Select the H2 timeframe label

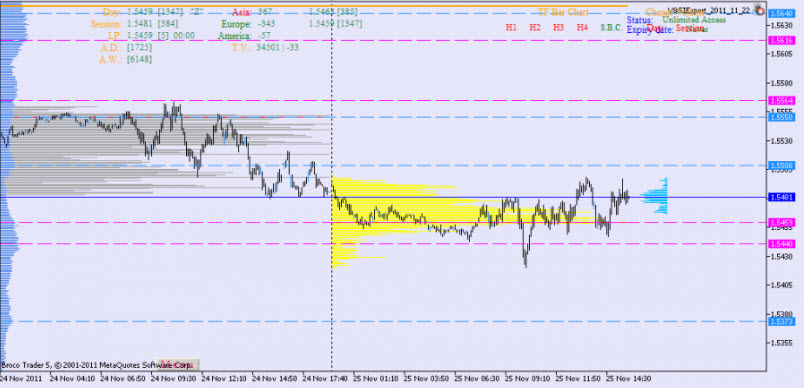coord(535,28)
